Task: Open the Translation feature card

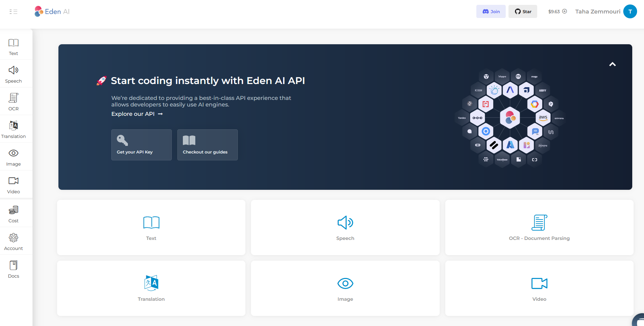Action: click(151, 288)
